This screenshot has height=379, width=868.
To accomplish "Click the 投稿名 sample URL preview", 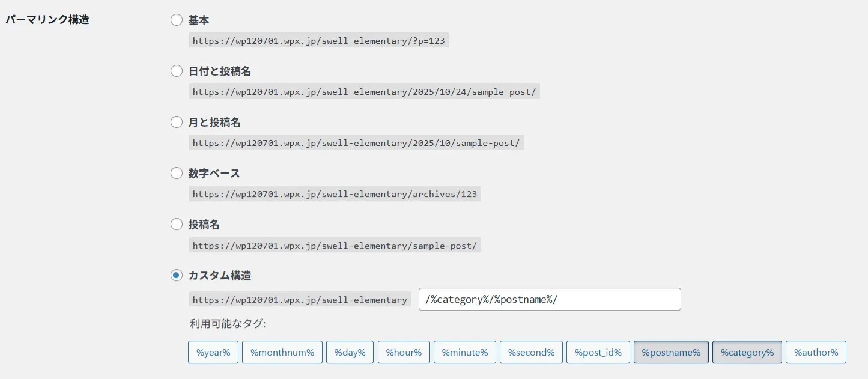I will 335,245.
